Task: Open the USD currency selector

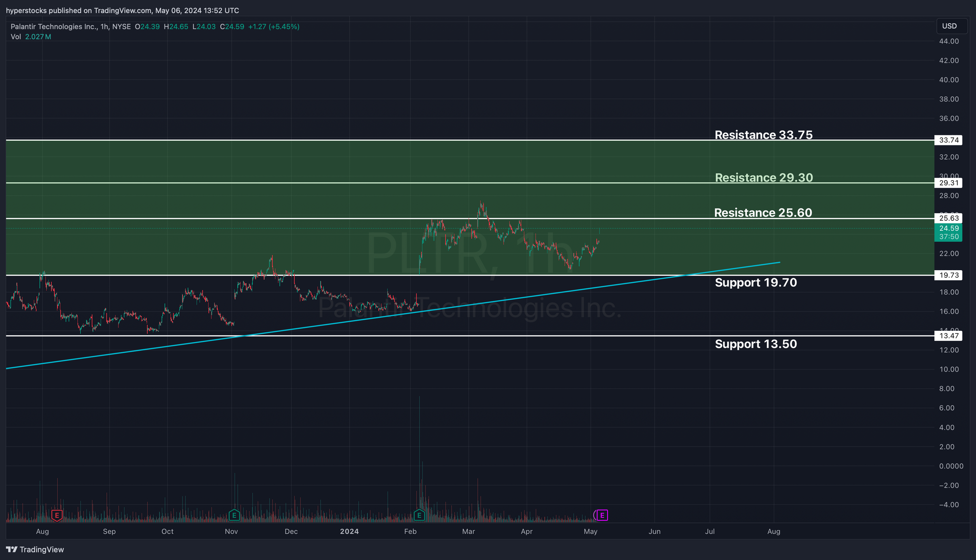Action: tap(951, 26)
